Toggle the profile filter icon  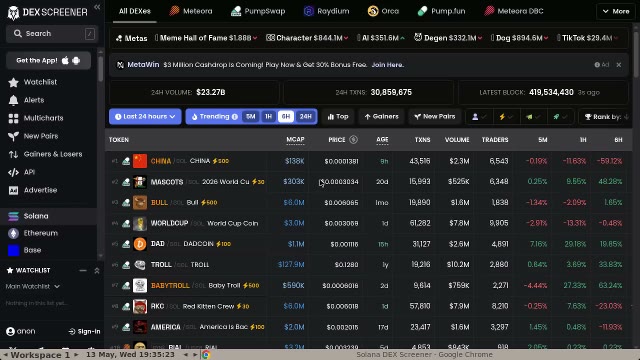tap(479, 117)
